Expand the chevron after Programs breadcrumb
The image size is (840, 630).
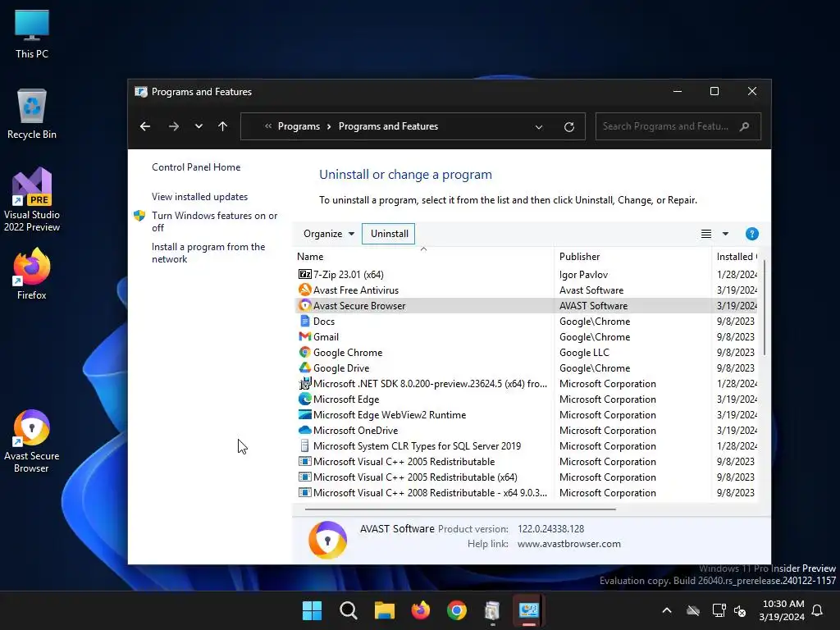(x=329, y=126)
